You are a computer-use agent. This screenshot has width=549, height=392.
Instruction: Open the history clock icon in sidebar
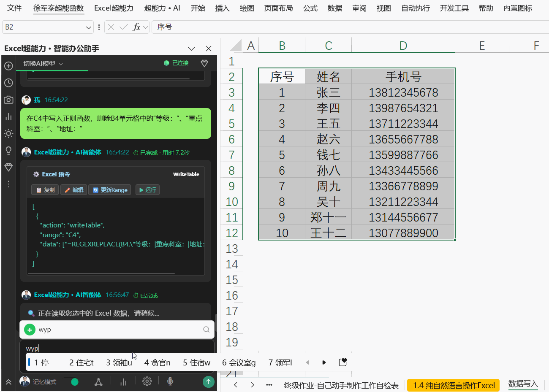click(8, 83)
